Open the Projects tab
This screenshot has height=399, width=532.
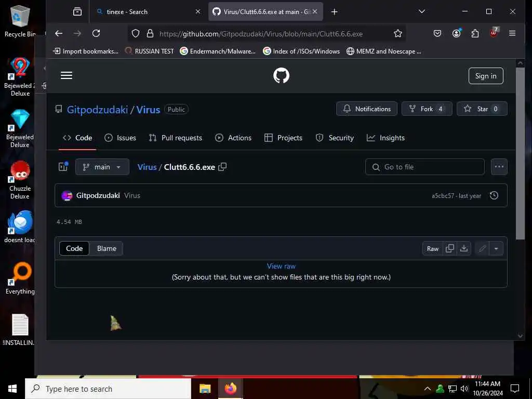pos(283,138)
